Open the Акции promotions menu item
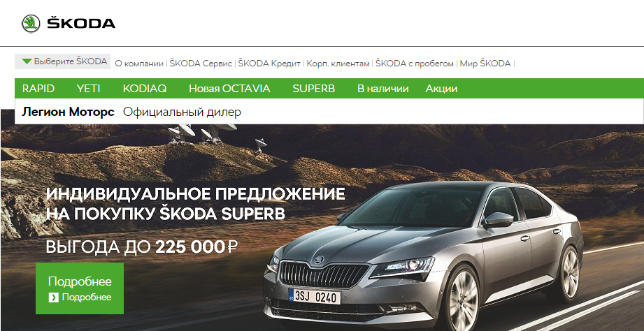 click(441, 89)
